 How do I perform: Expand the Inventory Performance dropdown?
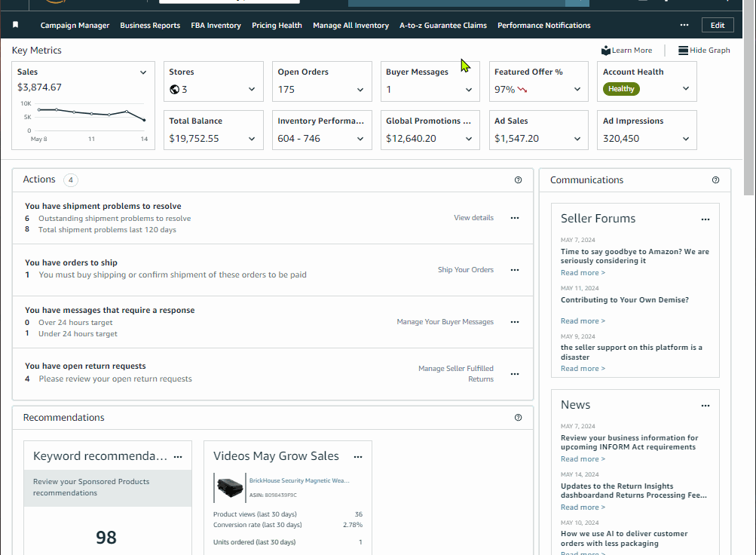360,139
